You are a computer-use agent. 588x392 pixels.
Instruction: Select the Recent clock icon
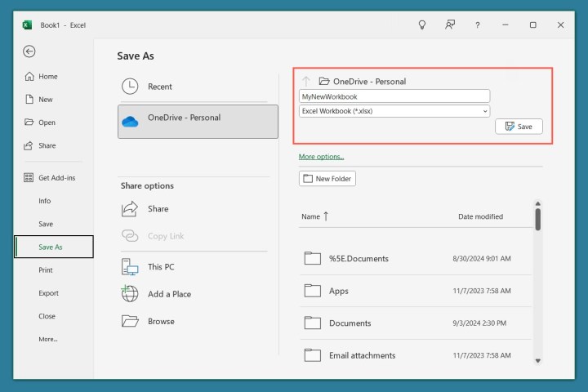130,87
